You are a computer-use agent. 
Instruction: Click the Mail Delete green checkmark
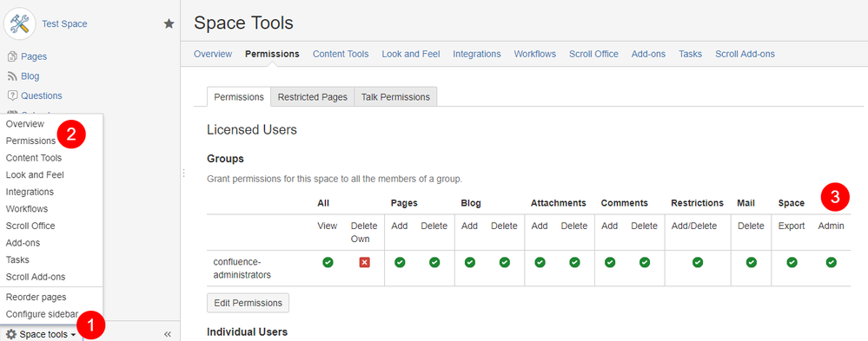(x=751, y=263)
